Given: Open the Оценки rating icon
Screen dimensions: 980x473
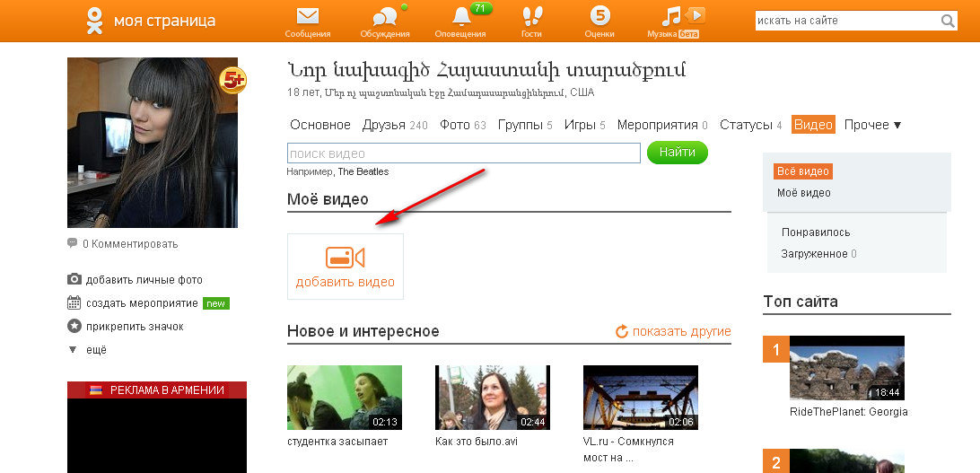Looking at the screenshot, I should pos(600,16).
